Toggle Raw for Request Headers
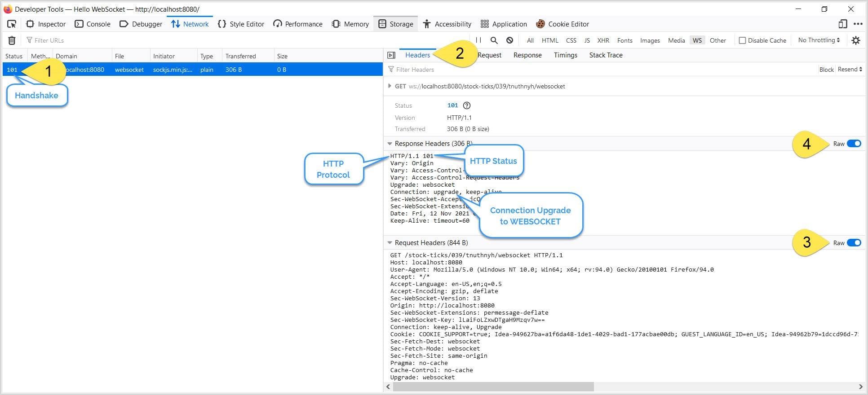This screenshot has width=868, height=395. click(854, 243)
